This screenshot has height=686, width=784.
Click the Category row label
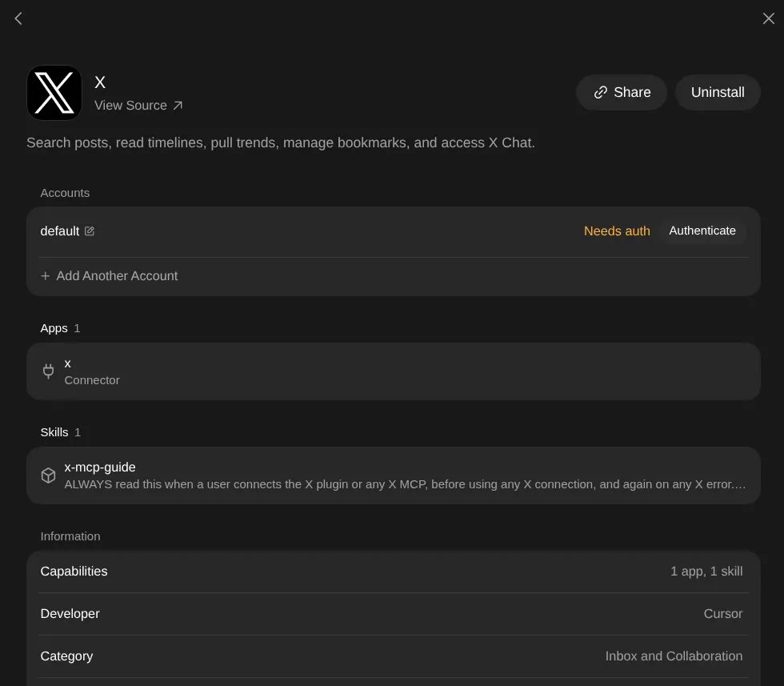tap(66, 656)
